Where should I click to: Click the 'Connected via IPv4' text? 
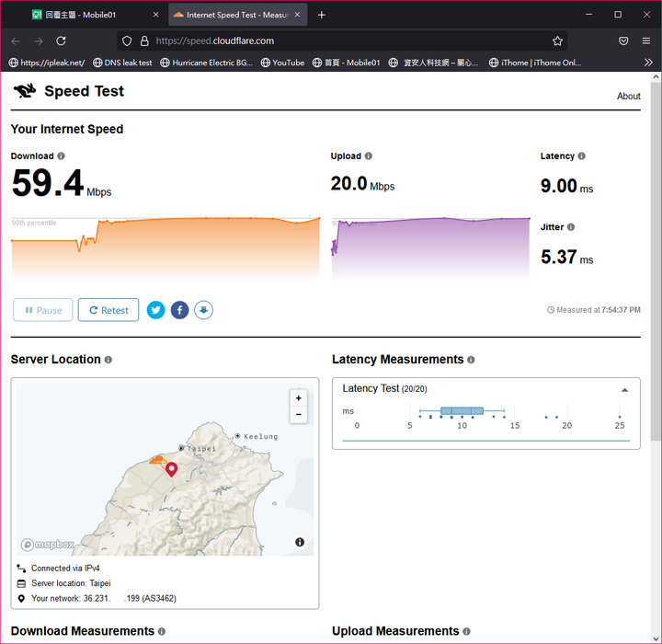(x=65, y=568)
